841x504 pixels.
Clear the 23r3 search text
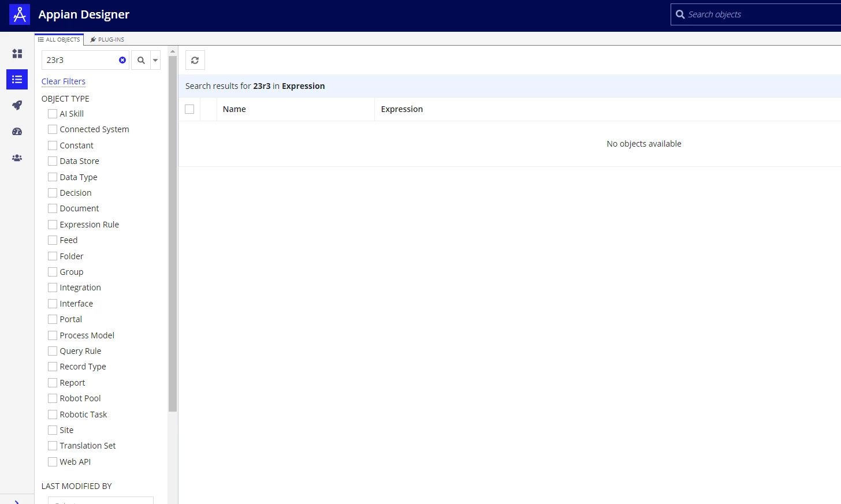[x=122, y=60]
